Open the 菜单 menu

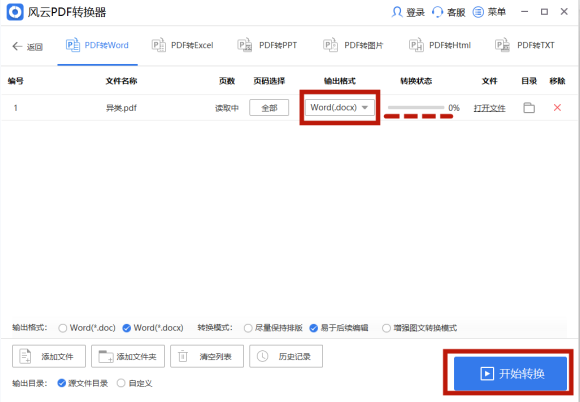(489, 12)
